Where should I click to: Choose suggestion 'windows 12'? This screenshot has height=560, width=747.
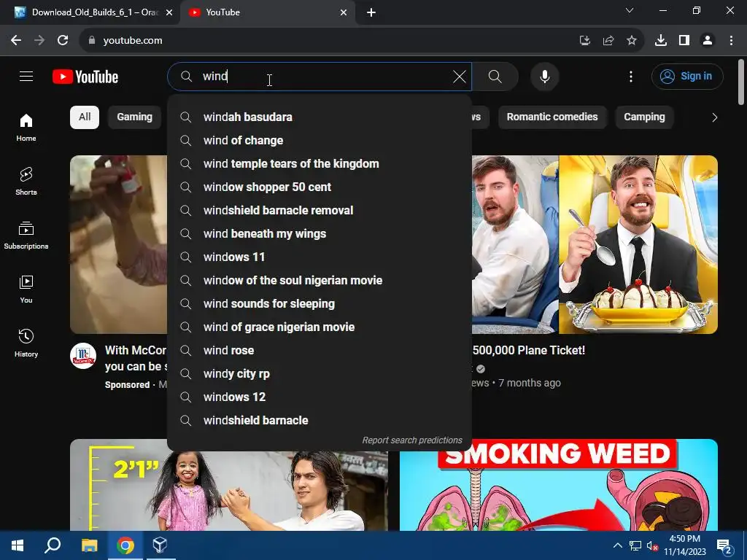320,397
